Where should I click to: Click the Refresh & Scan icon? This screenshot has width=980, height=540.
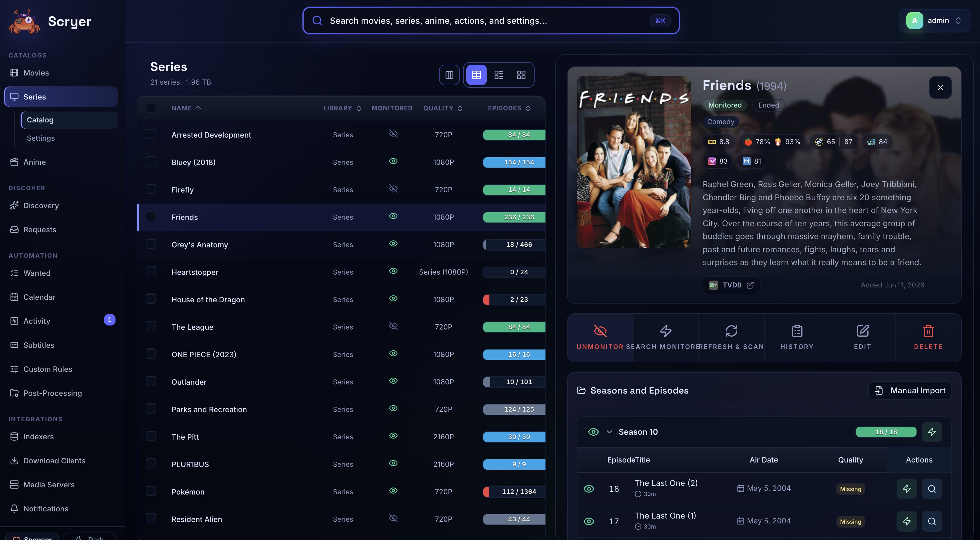tap(731, 331)
